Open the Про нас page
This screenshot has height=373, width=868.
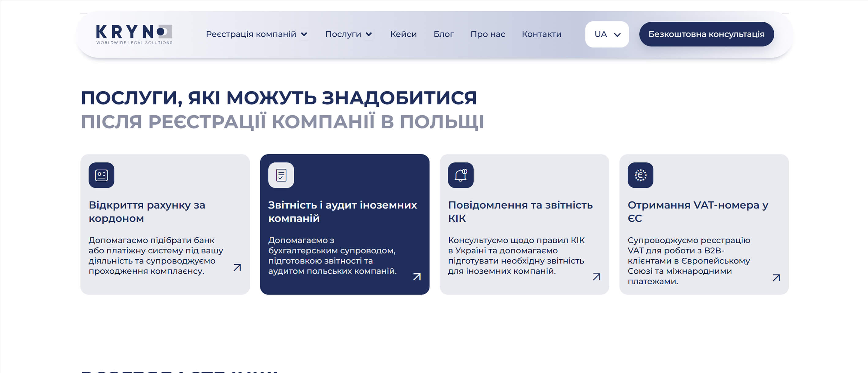tap(488, 34)
